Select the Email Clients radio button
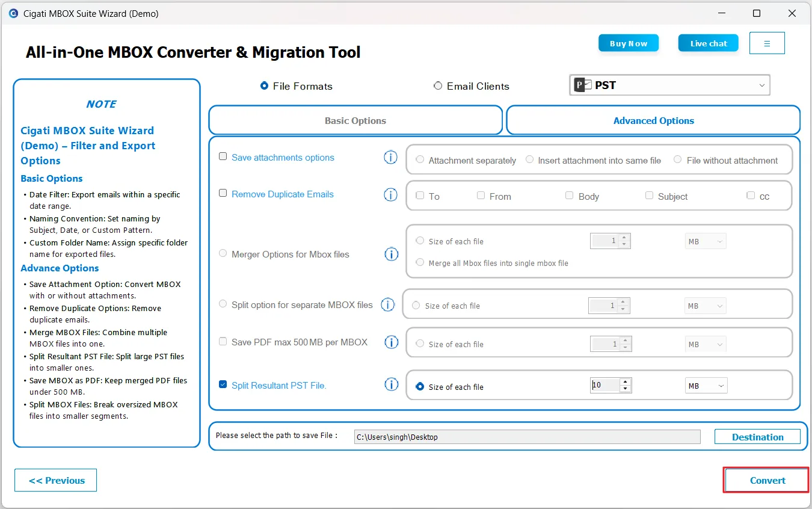This screenshot has width=812, height=509. pos(438,86)
